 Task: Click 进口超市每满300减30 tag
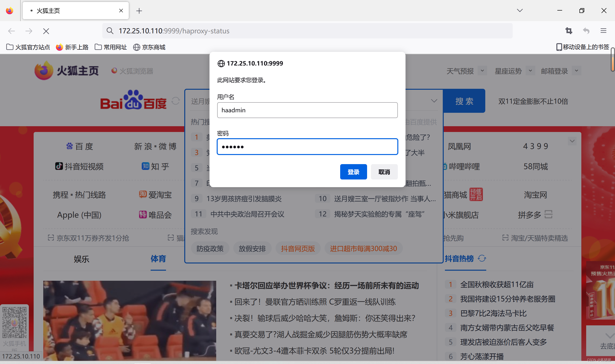click(x=363, y=249)
